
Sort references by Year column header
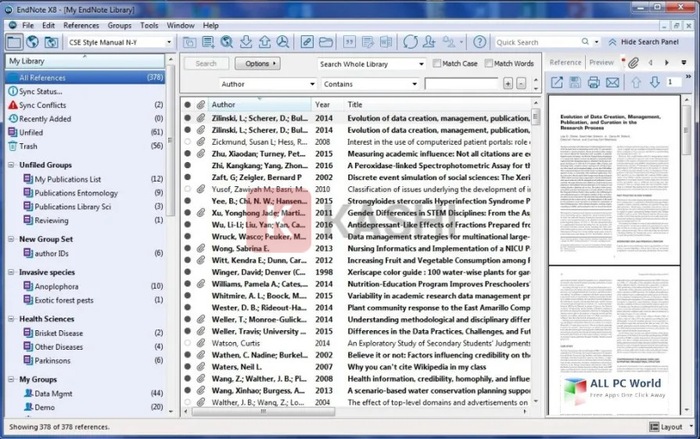point(327,105)
